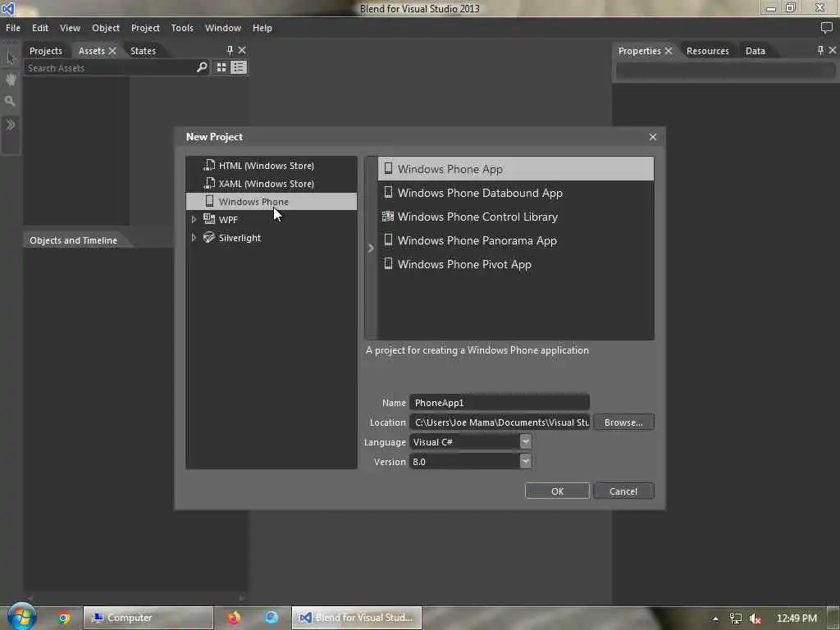Select the Selection arrow tool
840x630 pixels.
11,58
